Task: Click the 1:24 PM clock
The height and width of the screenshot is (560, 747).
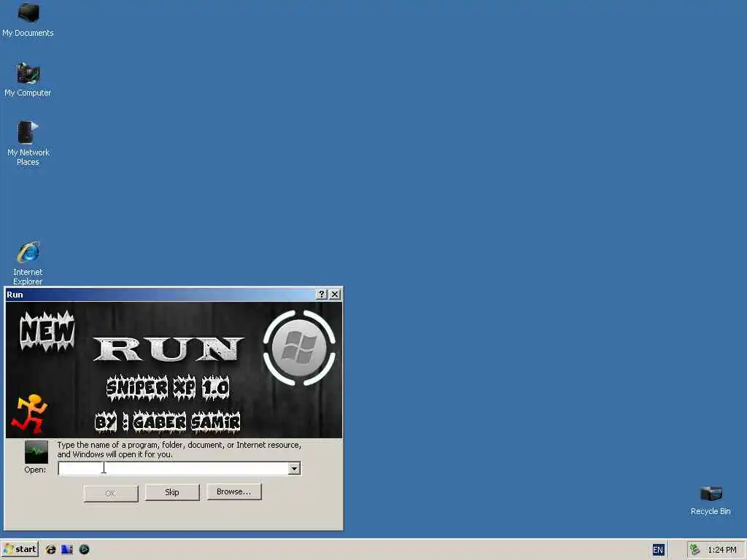Action: (721, 550)
